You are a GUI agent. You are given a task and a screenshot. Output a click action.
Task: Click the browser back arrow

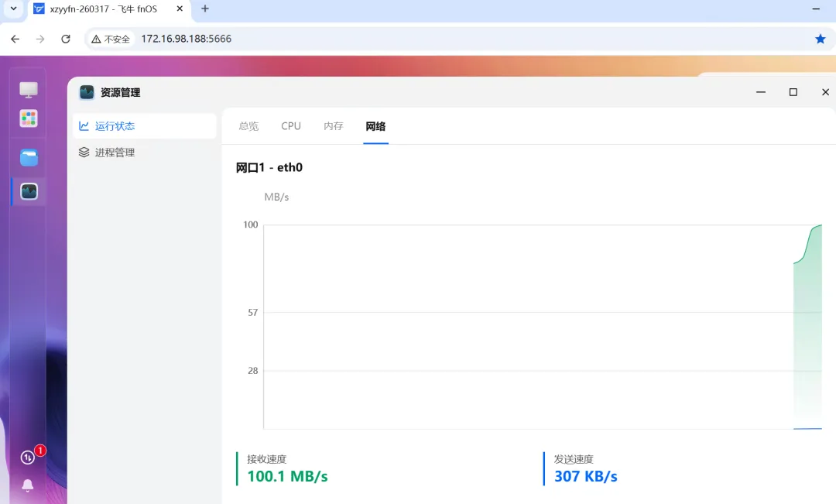pyautogui.click(x=15, y=39)
